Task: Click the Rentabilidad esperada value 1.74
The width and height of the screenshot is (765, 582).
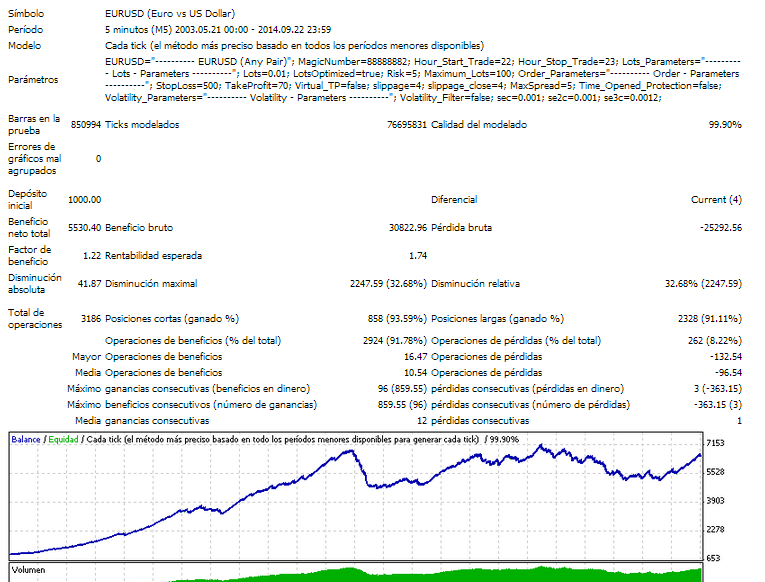Action: tap(418, 256)
